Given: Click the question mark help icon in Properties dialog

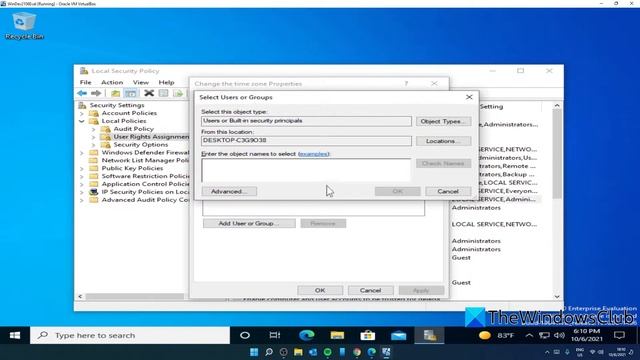Looking at the screenshot, I should pyautogui.click(x=406, y=83).
